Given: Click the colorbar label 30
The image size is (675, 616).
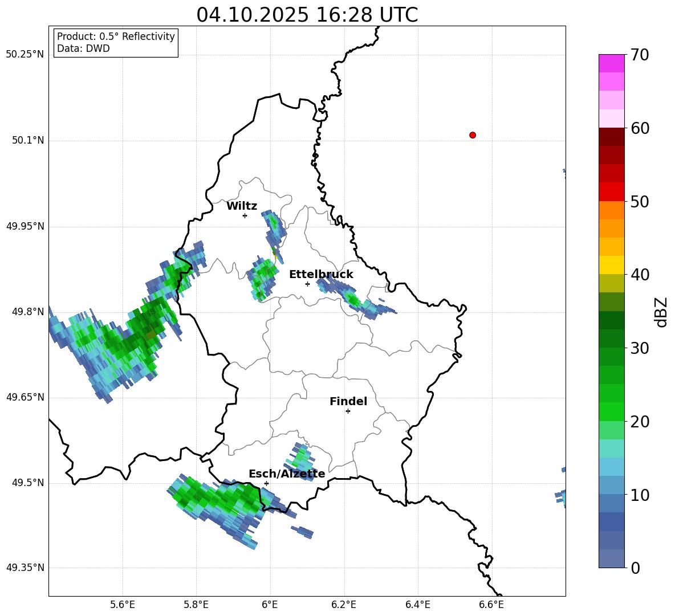Looking at the screenshot, I should [x=640, y=348].
